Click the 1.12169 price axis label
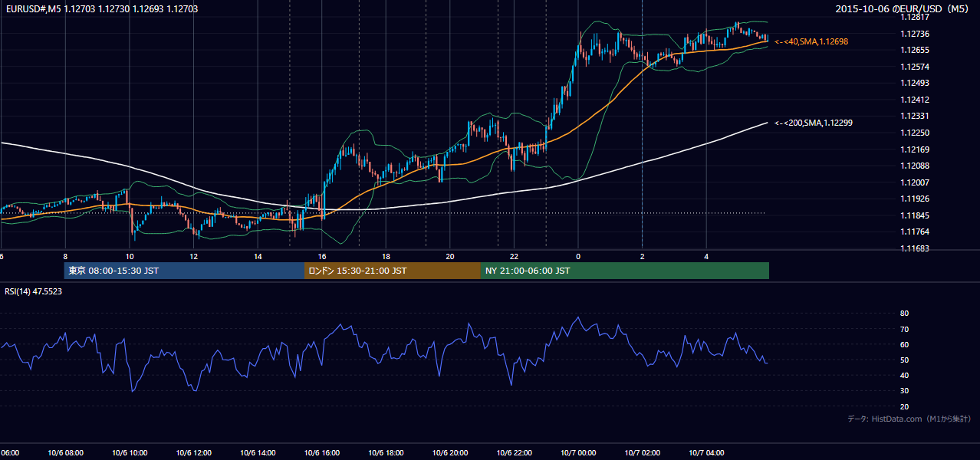 point(916,149)
